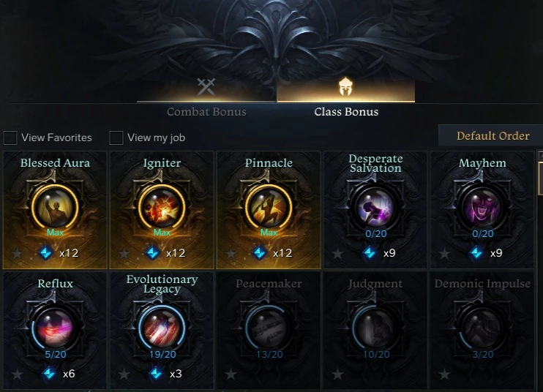Favorite Blessed Aura with its star

(x=17, y=254)
